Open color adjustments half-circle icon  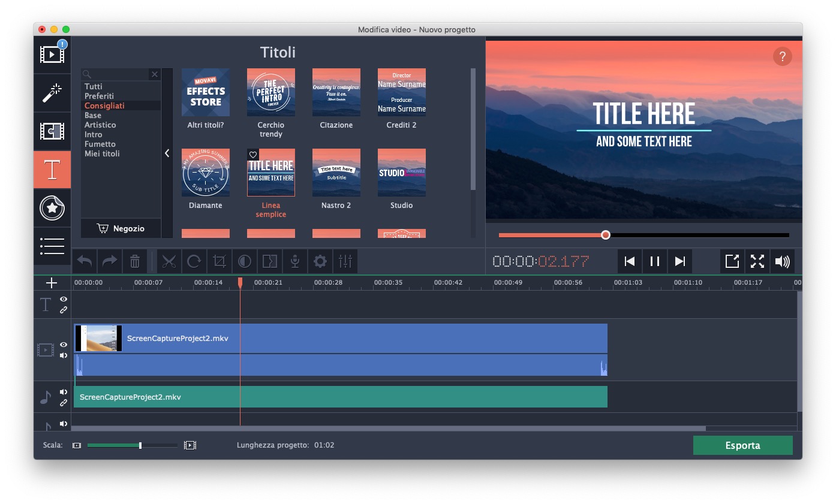[x=245, y=261]
